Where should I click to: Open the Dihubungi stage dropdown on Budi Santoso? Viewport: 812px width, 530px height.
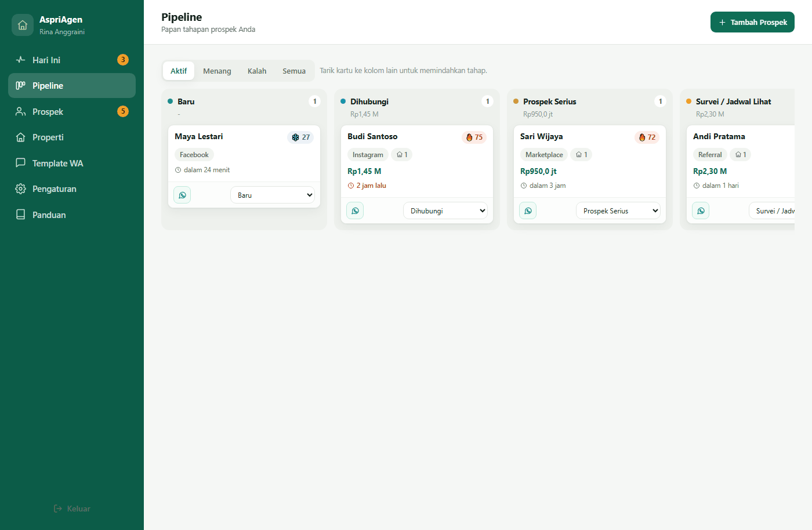coord(445,210)
